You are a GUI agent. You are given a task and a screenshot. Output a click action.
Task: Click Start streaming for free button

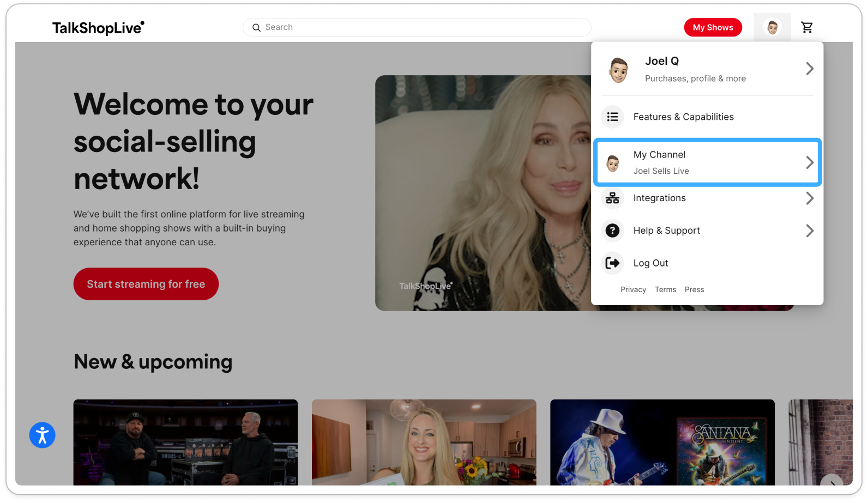click(146, 284)
